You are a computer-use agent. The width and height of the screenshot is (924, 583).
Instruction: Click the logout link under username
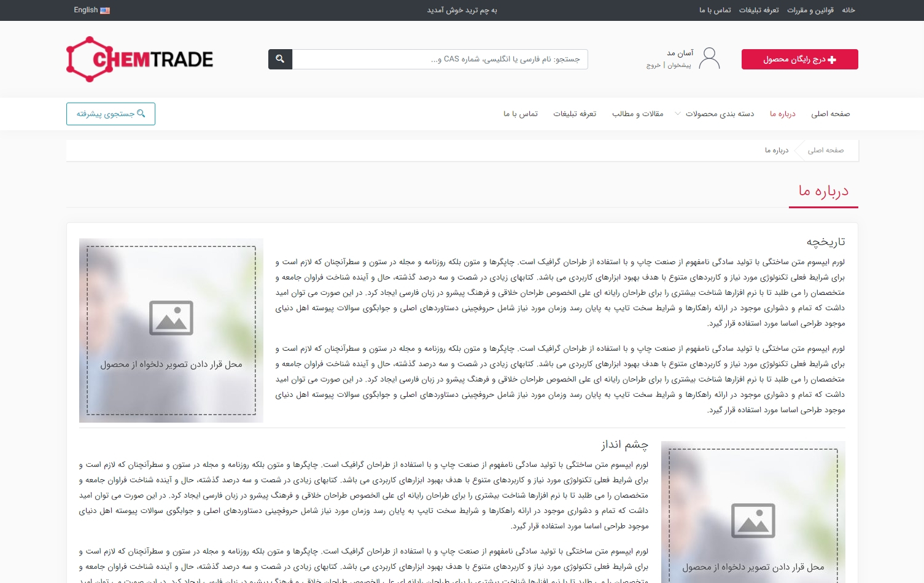(653, 65)
